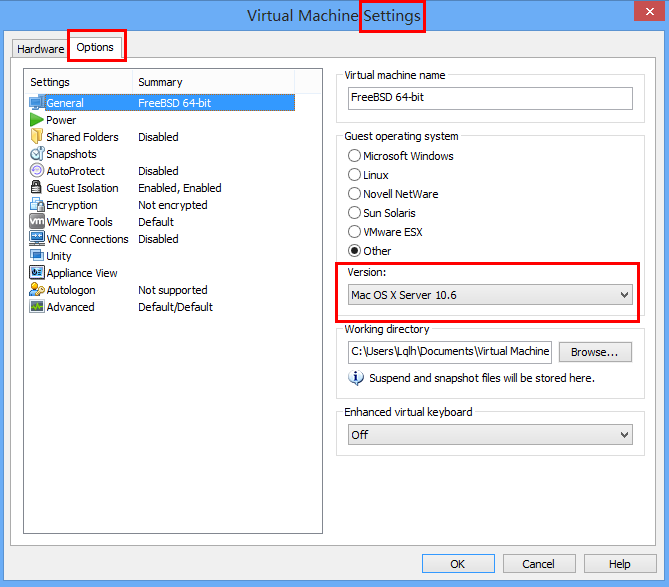Screen dimensions: 669x587
Task: Select Autologon settings row
Action: coord(162,290)
